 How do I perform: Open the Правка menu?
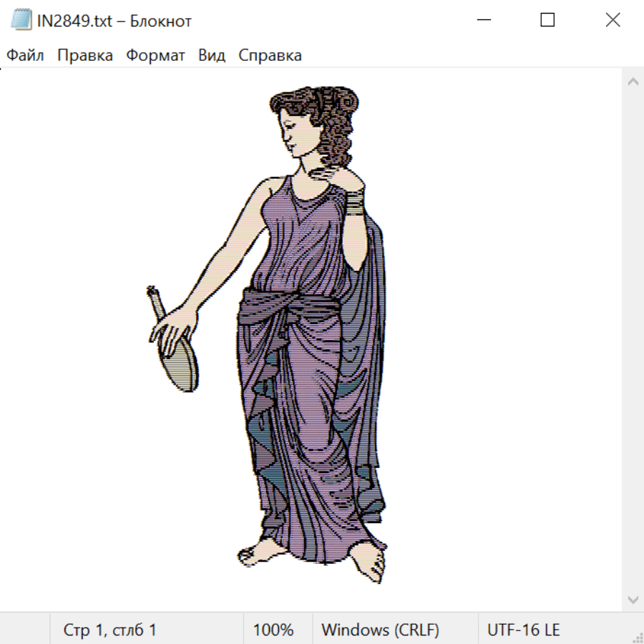click(x=84, y=56)
